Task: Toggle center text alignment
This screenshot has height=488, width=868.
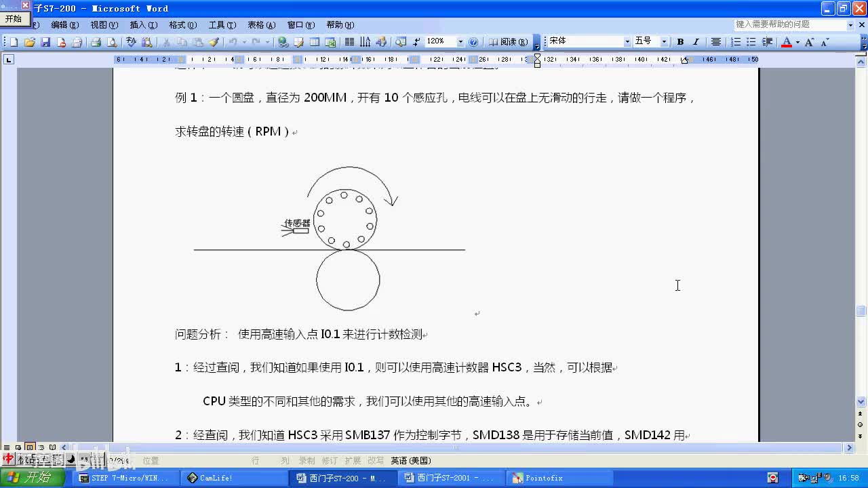Action: coord(715,42)
